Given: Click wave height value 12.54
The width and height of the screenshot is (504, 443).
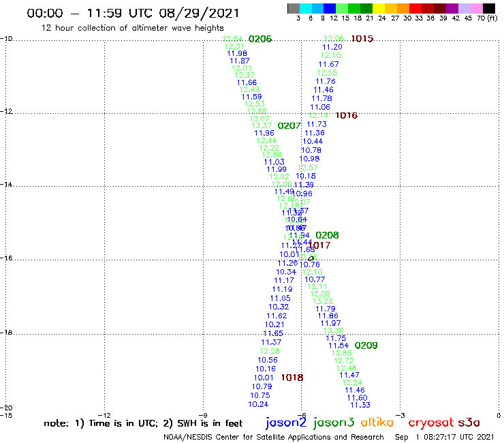Looking at the screenshot, I should [233, 39].
